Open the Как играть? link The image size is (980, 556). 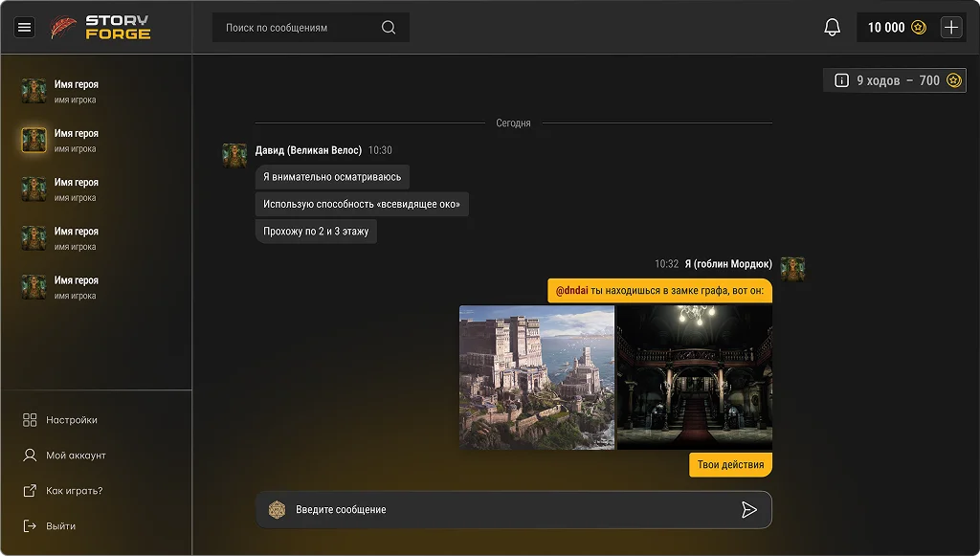coord(74,491)
